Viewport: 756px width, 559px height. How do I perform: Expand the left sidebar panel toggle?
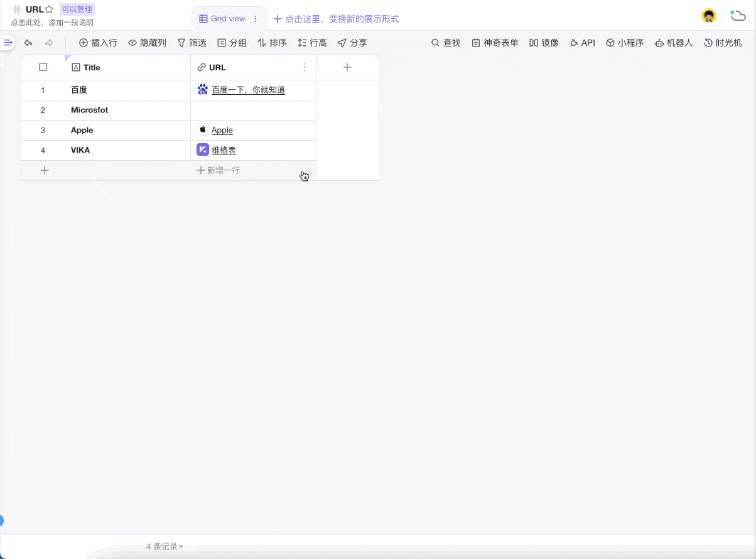click(8, 43)
